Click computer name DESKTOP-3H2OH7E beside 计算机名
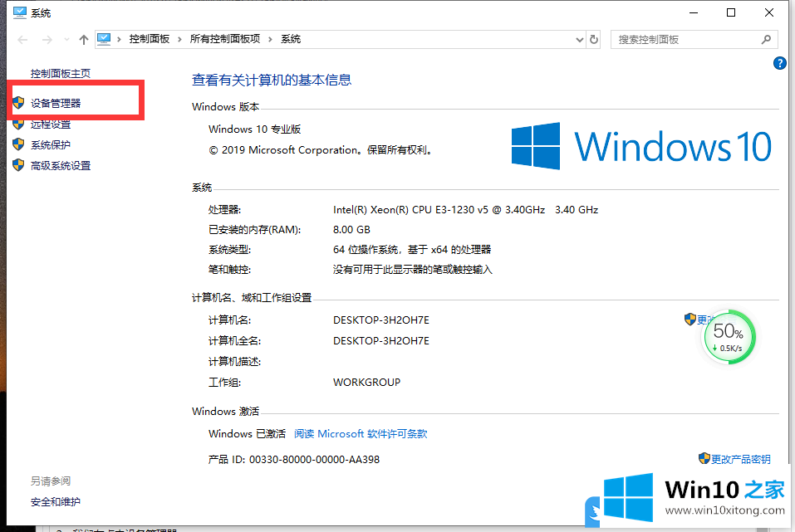 coord(381,320)
